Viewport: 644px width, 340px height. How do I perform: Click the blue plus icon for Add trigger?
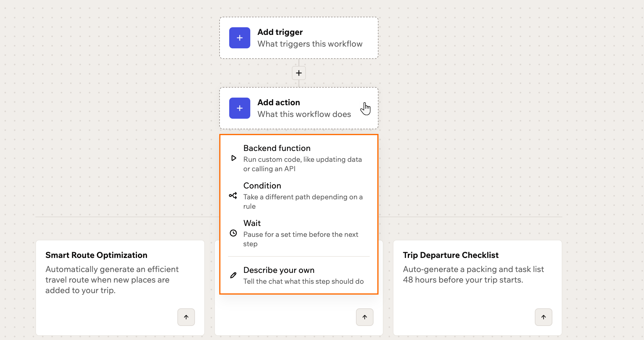pos(239,38)
